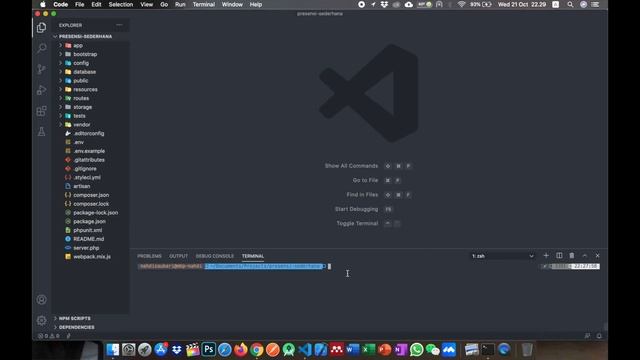This screenshot has width=640, height=360.
Task: Open the View menu
Action: [x=147, y=4]
